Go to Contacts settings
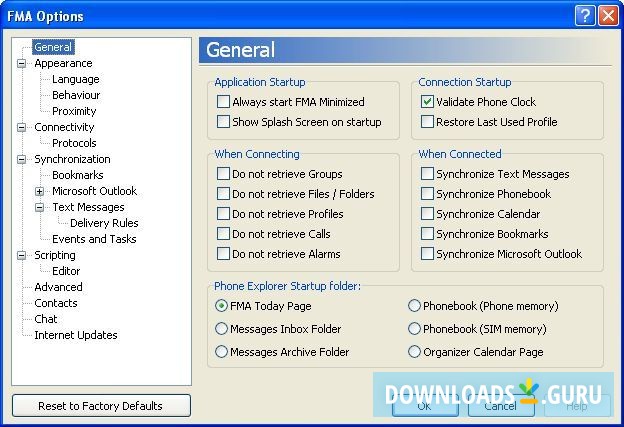 tap(56, 303)
